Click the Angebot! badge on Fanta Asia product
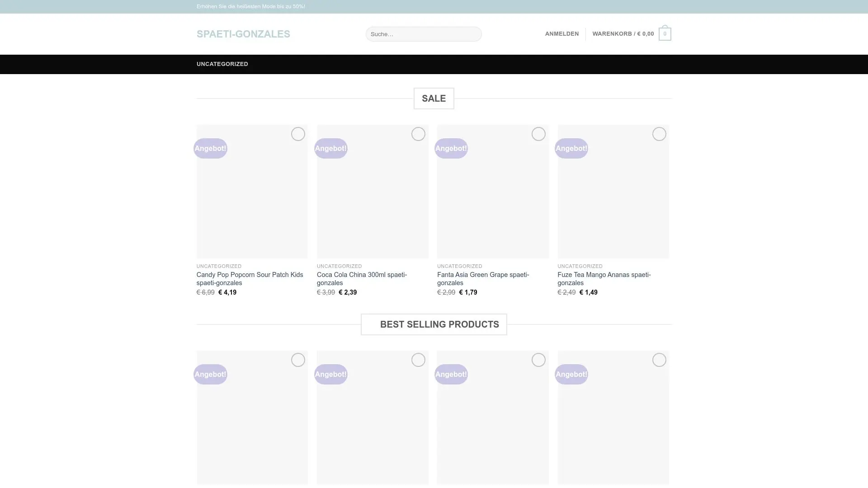868x488 pixels. [451, 149]
